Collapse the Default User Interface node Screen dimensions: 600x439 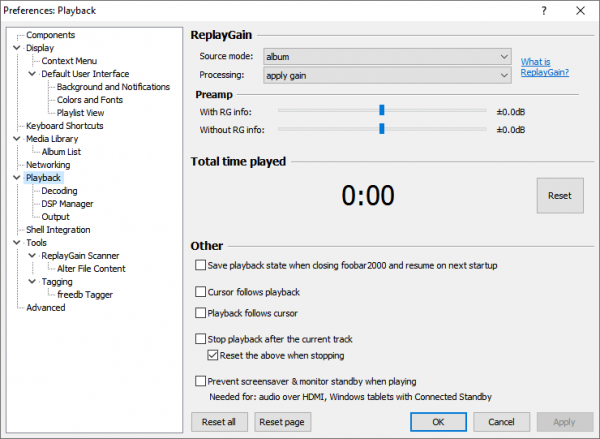coord(32,74)
